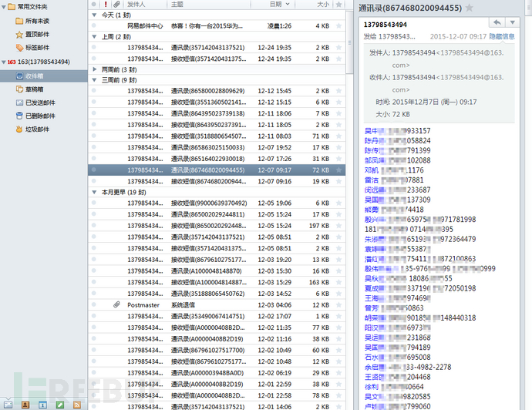Star the opened 通讯录 email header

pyautogui.click(x=469, y=8)
